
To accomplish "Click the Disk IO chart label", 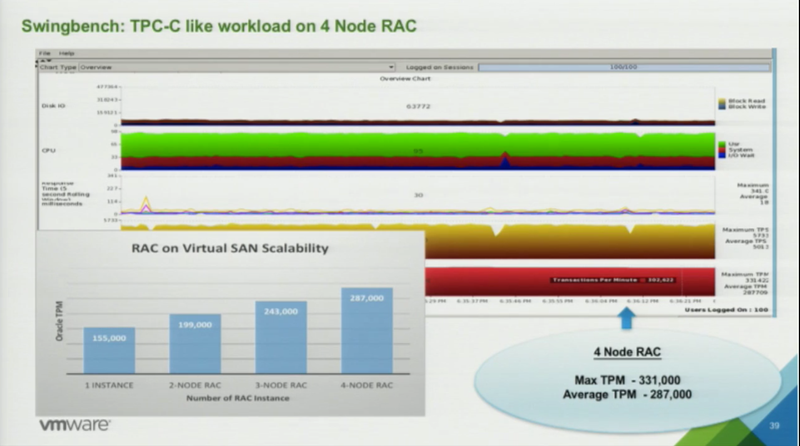I will pyautogui.click(x=54, y=106).
